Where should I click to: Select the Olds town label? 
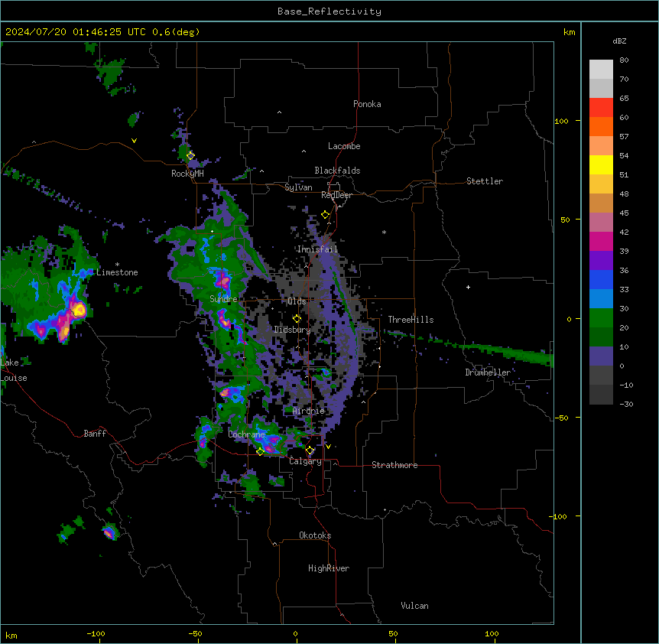(297, 301)
